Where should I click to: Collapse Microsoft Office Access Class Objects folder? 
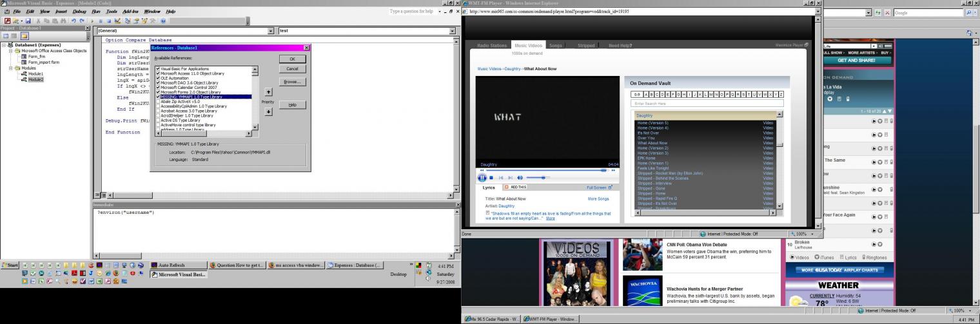10,50
